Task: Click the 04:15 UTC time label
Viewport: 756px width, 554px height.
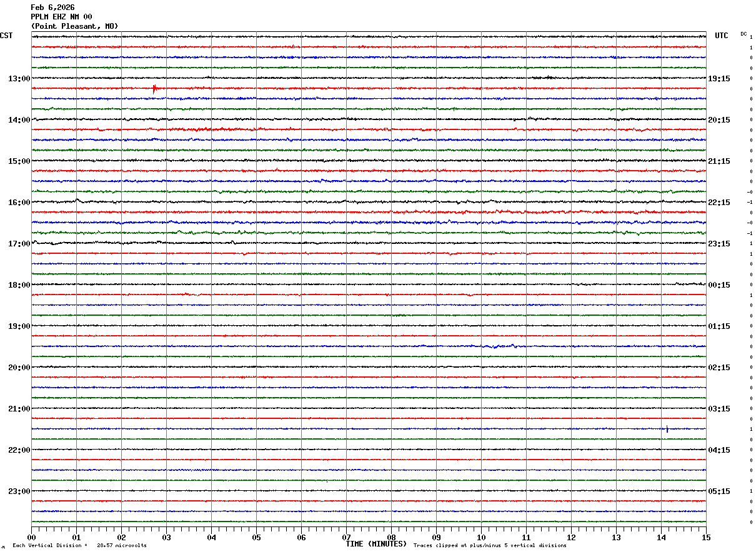Action: (719, 450)
